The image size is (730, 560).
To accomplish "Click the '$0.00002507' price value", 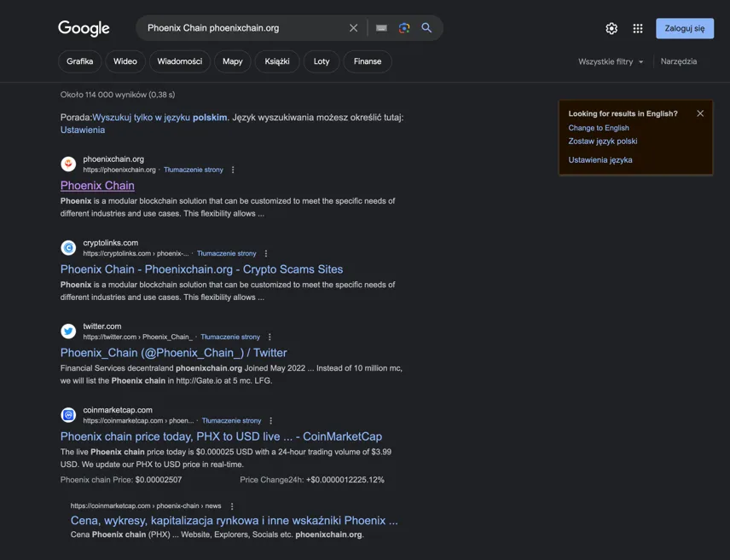I will point(159,480).
